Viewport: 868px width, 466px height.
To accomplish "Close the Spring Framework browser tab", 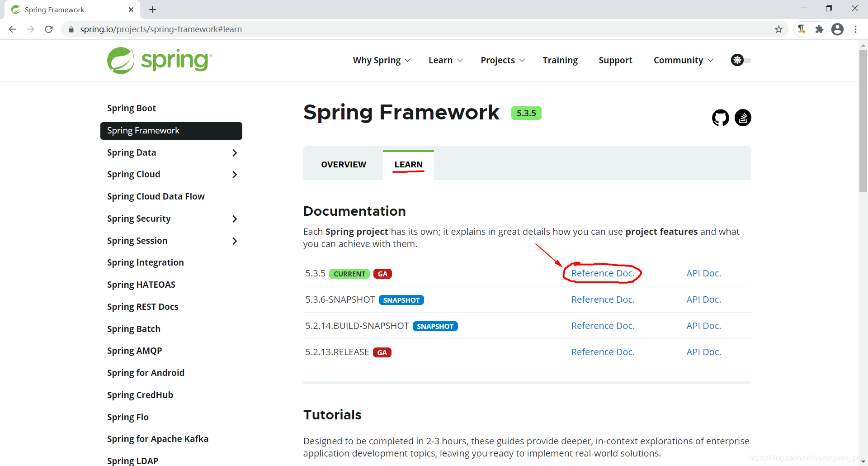I will (x=131, y=10).
